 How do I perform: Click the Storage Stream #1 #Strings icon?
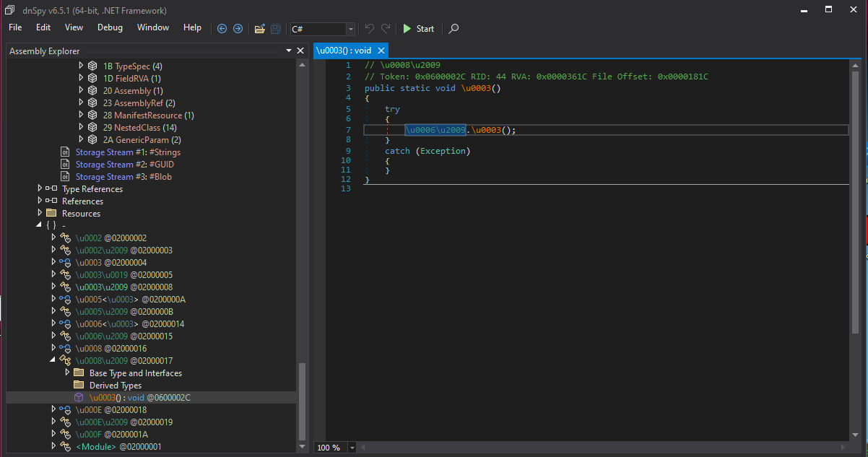point(65,152)
